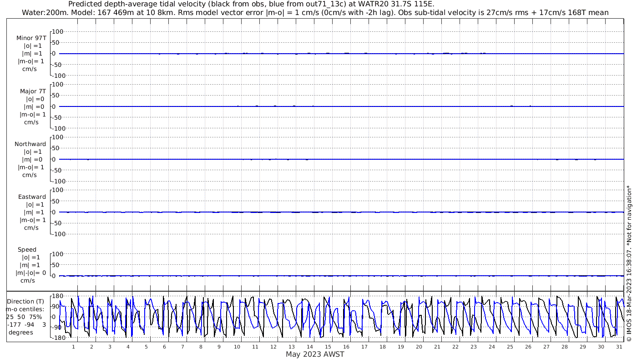Click the day '15' label on date axis
The image size is (637, 364).
pos(328,347)
